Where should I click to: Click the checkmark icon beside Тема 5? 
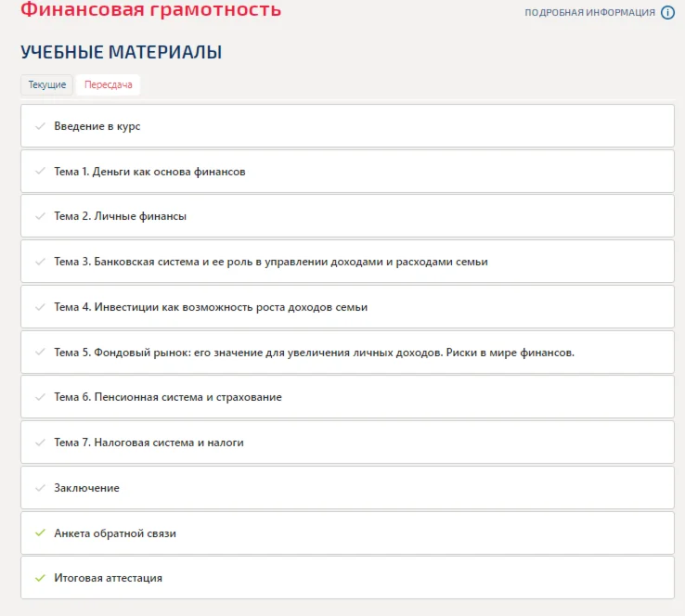pyautogui.click(x=40, y=352)
